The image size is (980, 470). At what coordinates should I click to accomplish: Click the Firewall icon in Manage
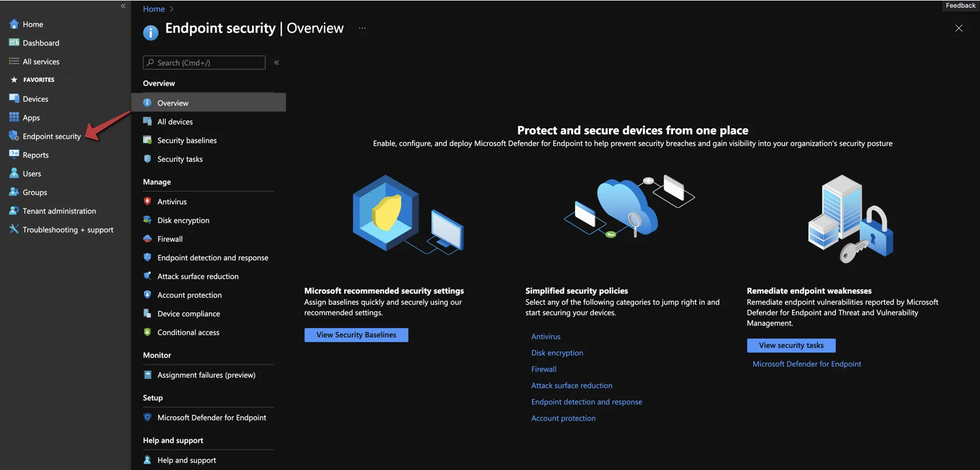pos(148,239)
